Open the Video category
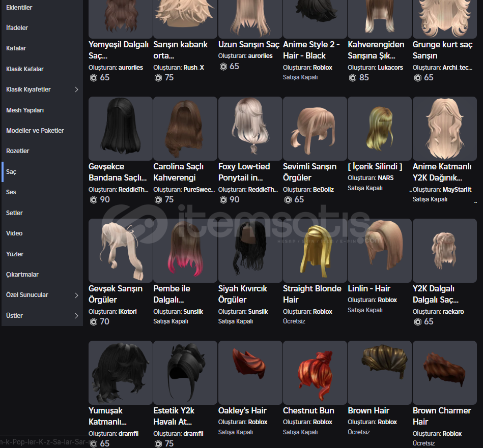Image resolution: width=483 pixels, height=448 pixels. (14, 233)
